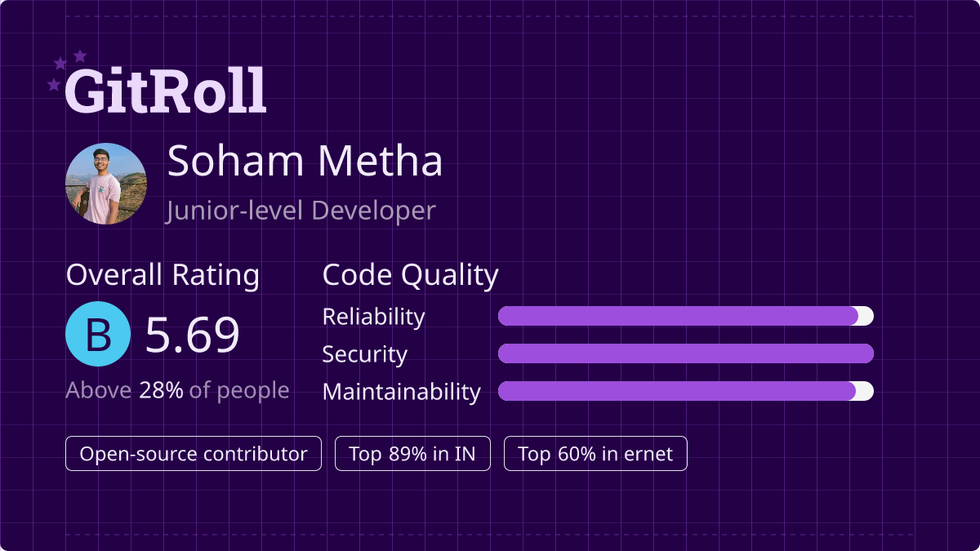Click the 5.69 rating score

click(193, 335)
